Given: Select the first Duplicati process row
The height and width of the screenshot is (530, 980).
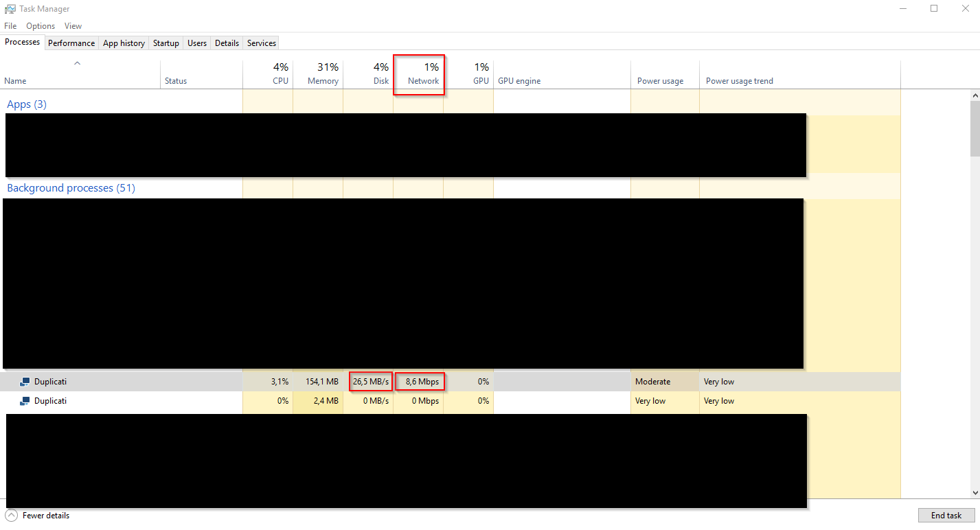Looking at the screenshot, I should [x=124, y=381].
